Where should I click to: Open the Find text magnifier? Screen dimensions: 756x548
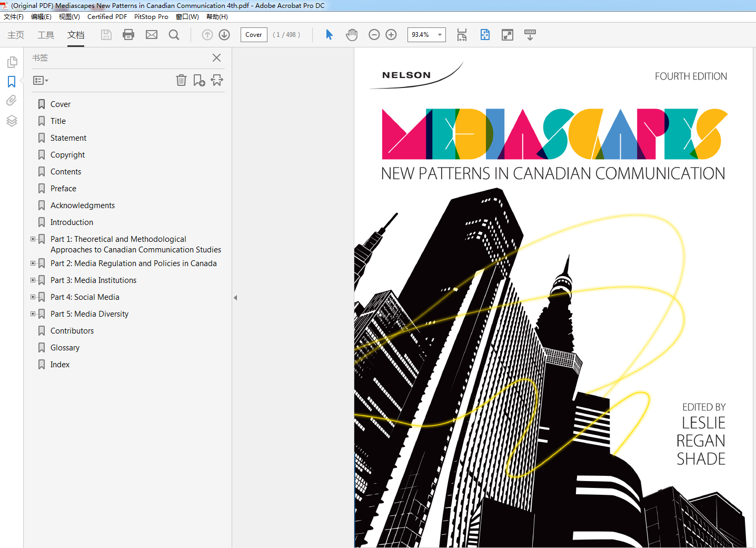[x=174, y=35]
